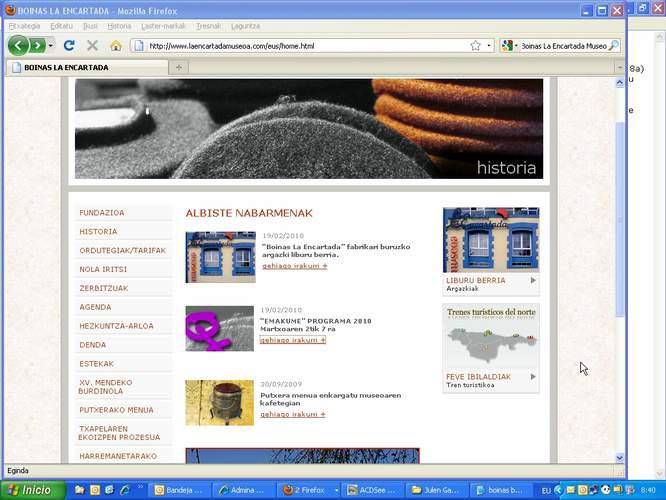Go back with the green back arrow
The image size is (666, 500).
tap(18, 45)
